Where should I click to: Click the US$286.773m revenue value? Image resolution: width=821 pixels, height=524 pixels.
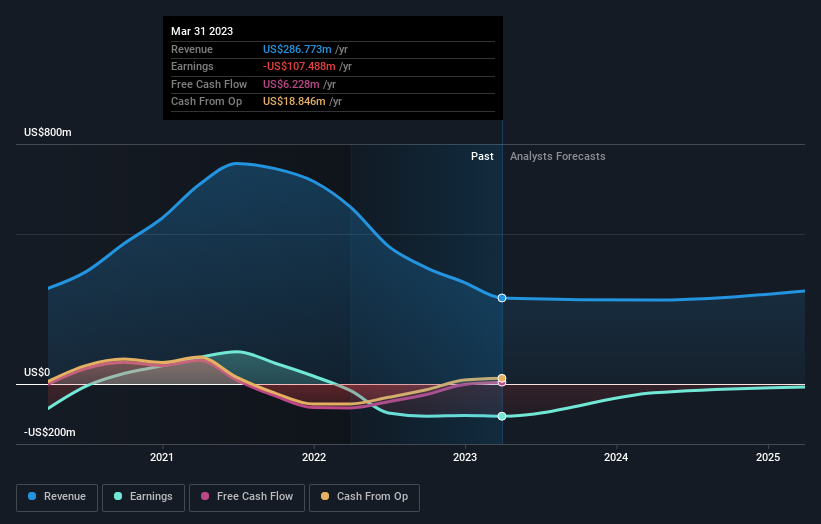point(297,49)
